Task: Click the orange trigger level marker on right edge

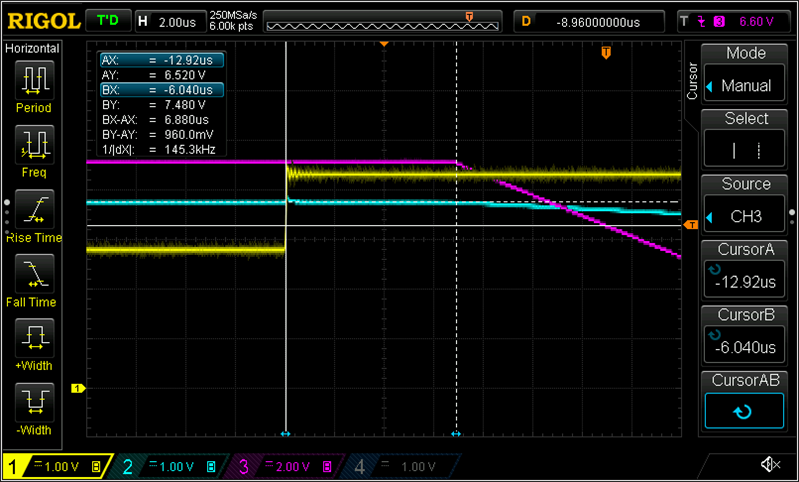Action: [690, 225]
